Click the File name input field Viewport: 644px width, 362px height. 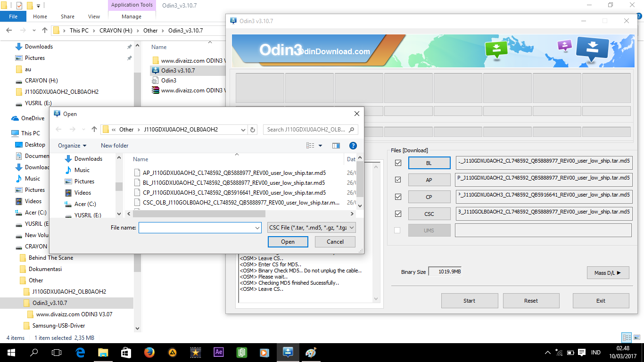pos(200,228)
